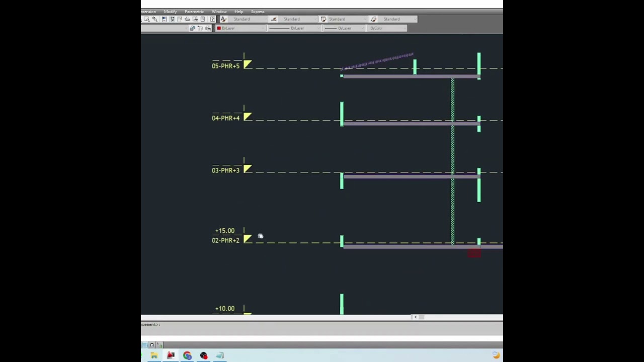The image size is (644, 362).
Task: Click the screen recorder taskbar icon
Action: tap(204, 355)
